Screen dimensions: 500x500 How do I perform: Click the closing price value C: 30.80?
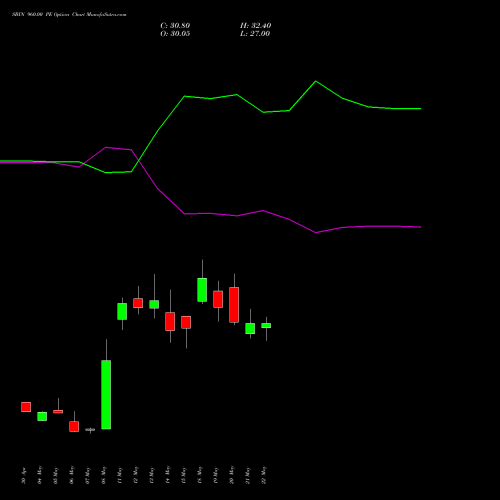tap(175, 26)
